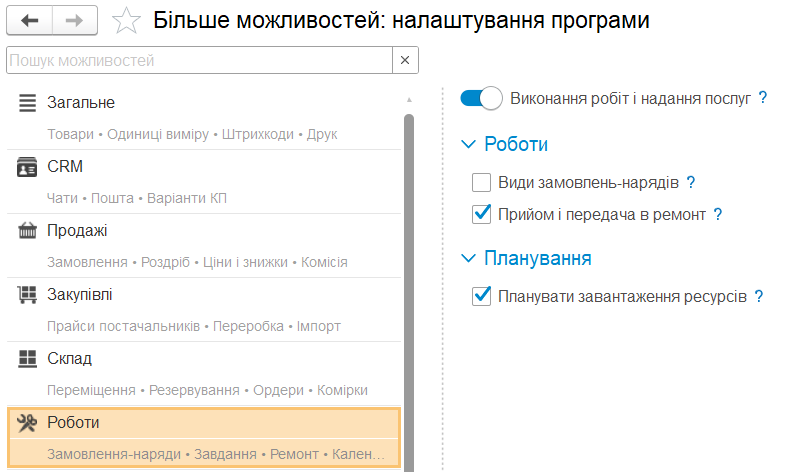
Task: Click 'Товари • Одиниці виміру • Штрихкоди • Друк' subtitle
Action: [192, 134]
